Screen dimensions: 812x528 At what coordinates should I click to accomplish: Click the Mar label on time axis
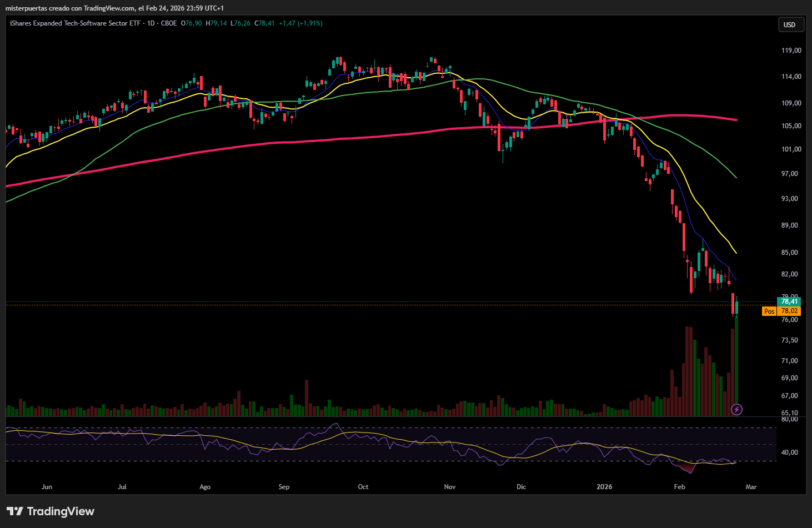point(751,487)
